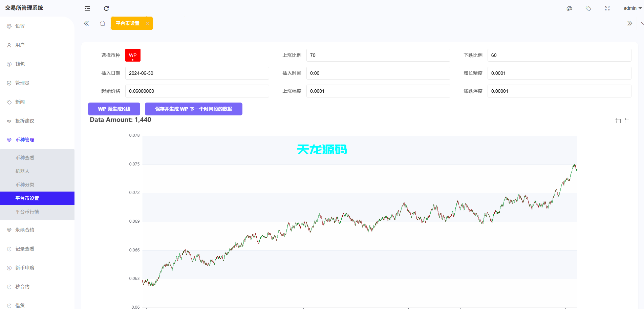This screenshot has width=644, height=309.
Task: Select the 平台币设置 submenu item
Action: 37,198
